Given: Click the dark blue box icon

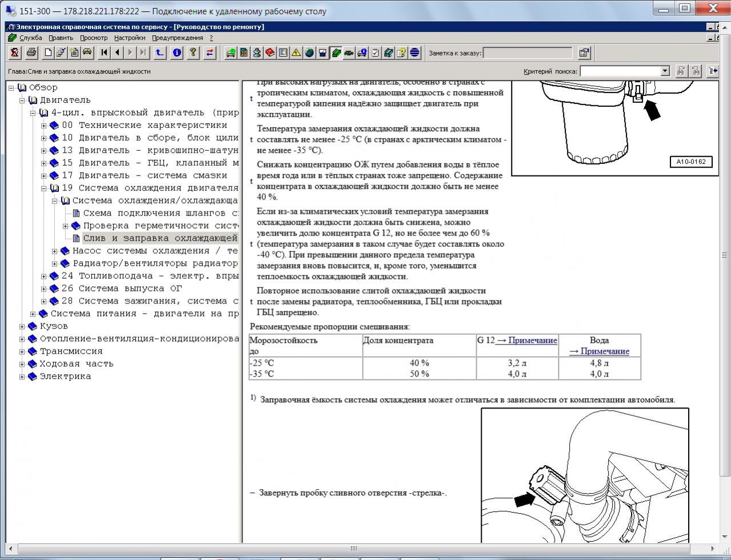Looking at the screenshot, I should (322, 53).
